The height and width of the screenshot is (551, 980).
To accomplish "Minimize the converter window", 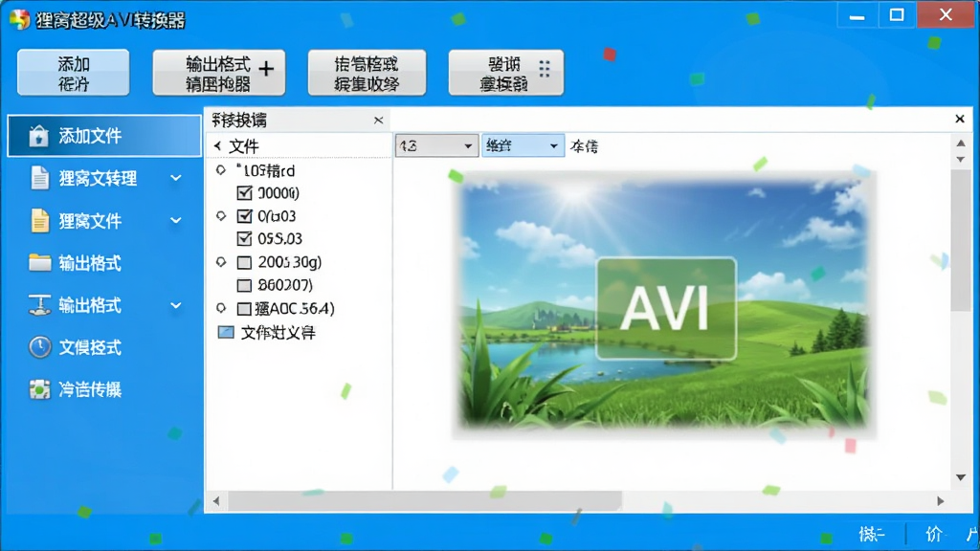I will (857, 15).
